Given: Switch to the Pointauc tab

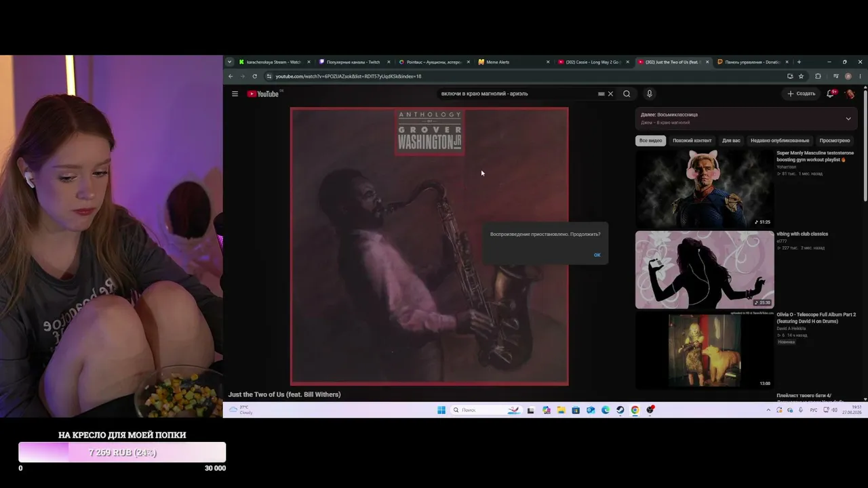Looking at the screenshot, I should pyautogui.click(x=433, y=62).
